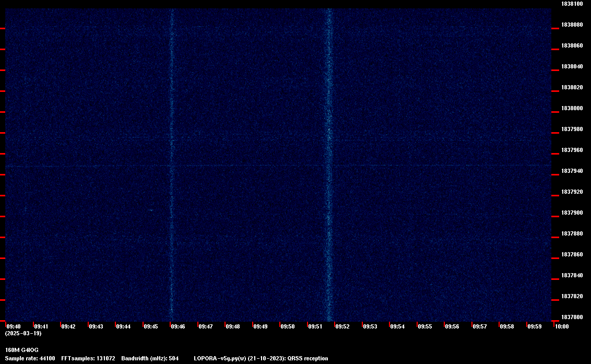
Task: Click the 09:56 time label
Action: tap(452, 326)
